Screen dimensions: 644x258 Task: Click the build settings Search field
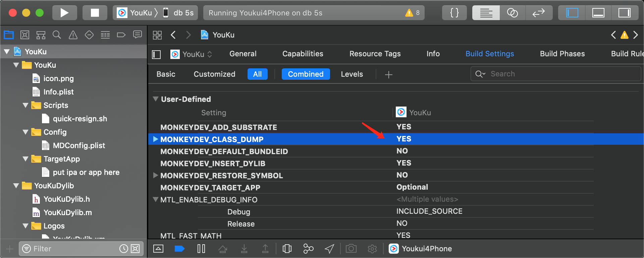[556, 74]
